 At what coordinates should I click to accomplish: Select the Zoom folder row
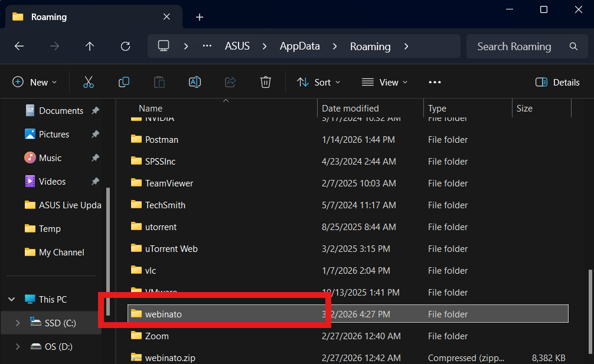tap(348, 336)
